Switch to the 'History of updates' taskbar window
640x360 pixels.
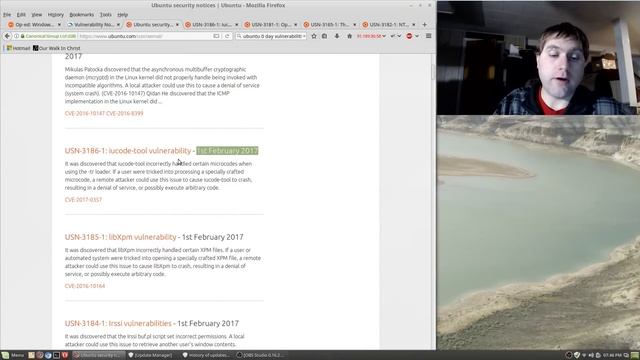206,355
